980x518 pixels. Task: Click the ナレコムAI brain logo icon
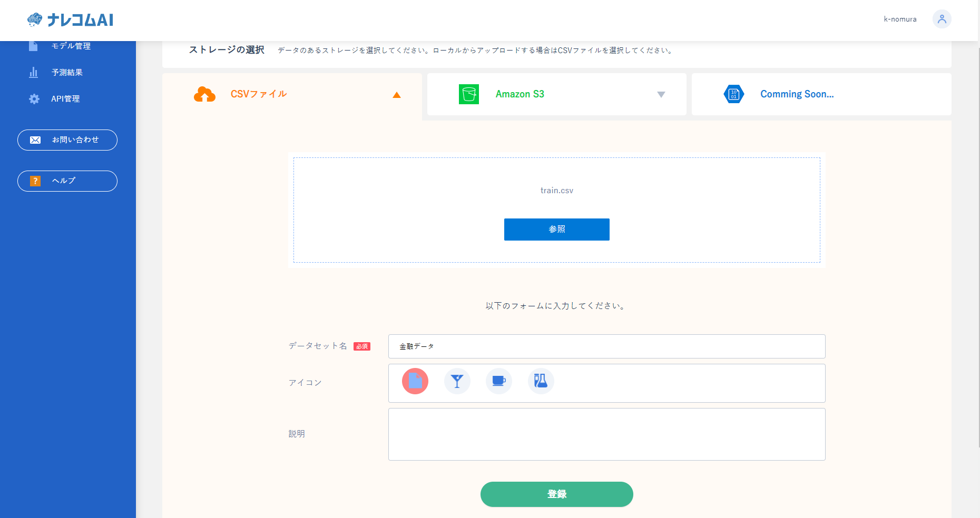(x=35, y=20)
